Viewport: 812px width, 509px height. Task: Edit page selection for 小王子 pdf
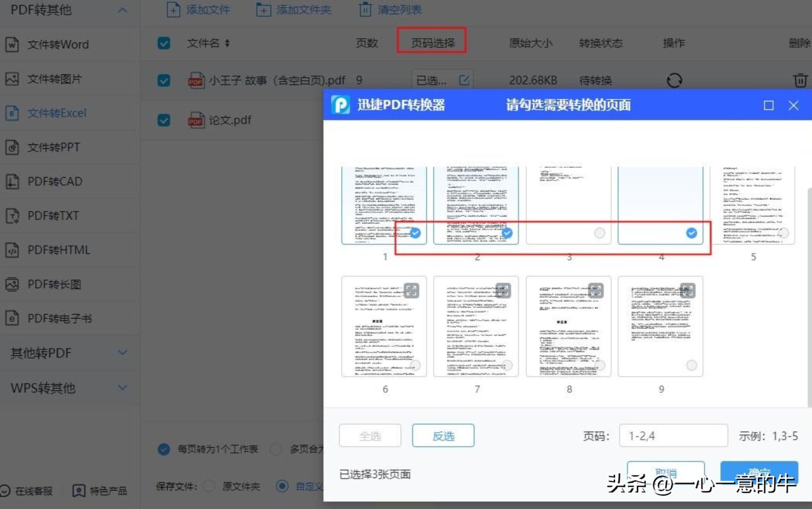[x=464, y=80]
